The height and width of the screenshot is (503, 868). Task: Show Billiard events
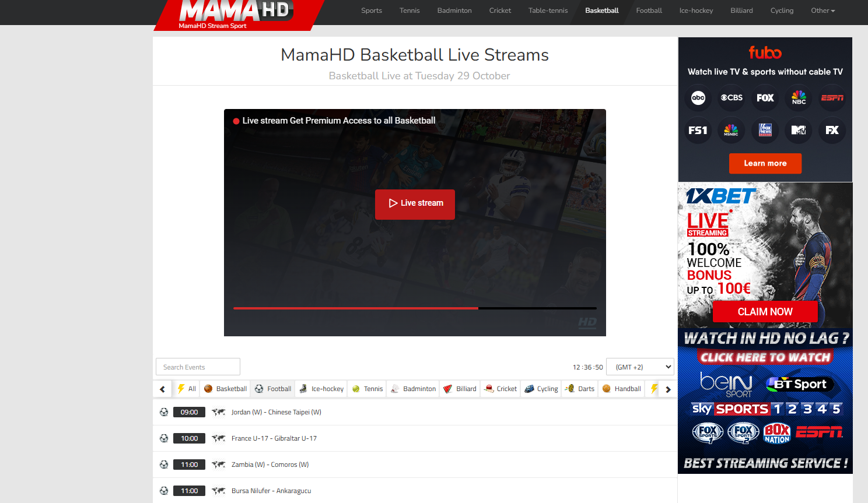[x=460, y=389]
